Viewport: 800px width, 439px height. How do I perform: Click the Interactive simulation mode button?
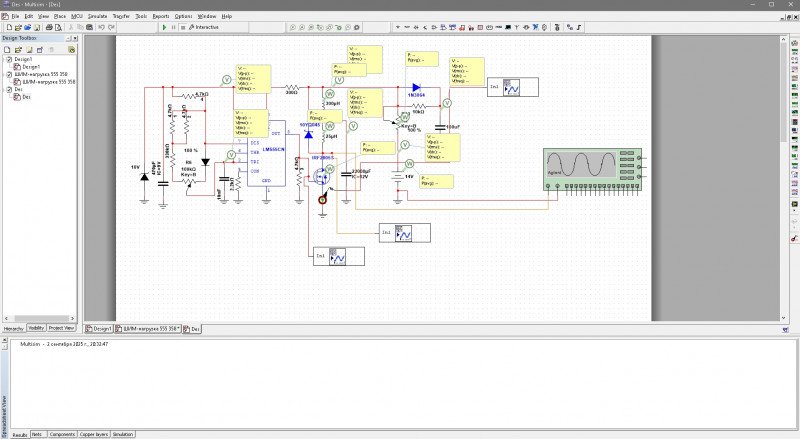205,28
